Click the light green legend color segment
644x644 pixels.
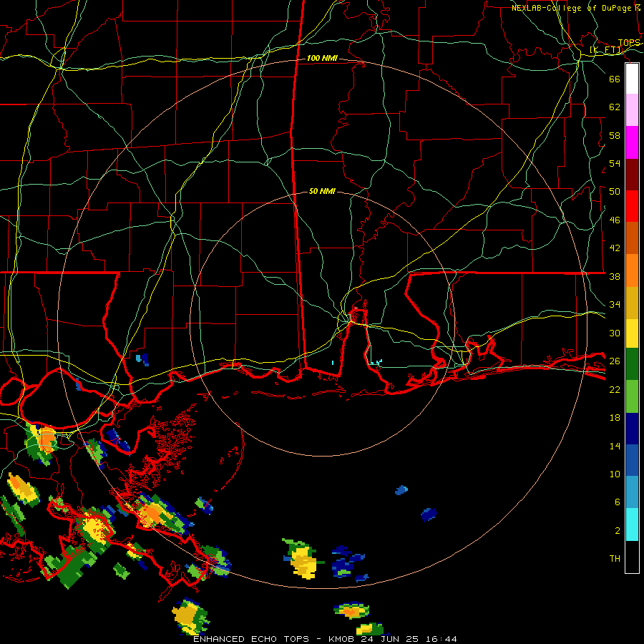coord(632,396)
